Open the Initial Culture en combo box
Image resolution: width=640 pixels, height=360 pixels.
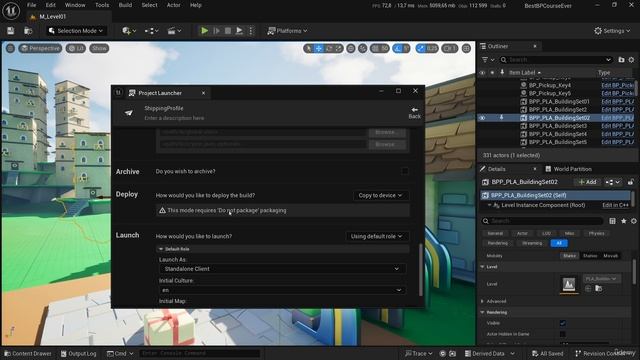click(282, 290)
